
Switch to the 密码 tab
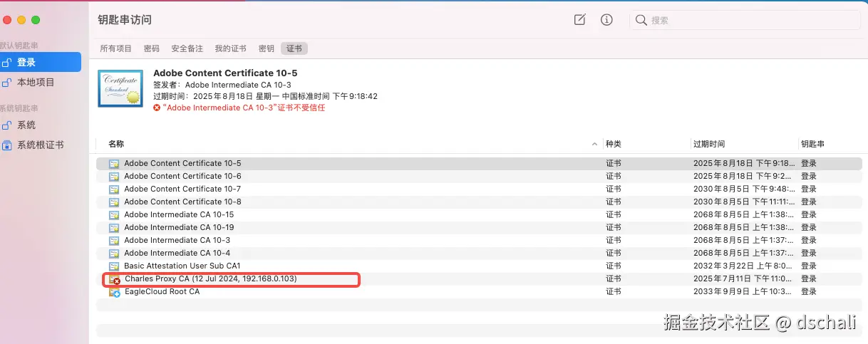[x=152, y=48]
